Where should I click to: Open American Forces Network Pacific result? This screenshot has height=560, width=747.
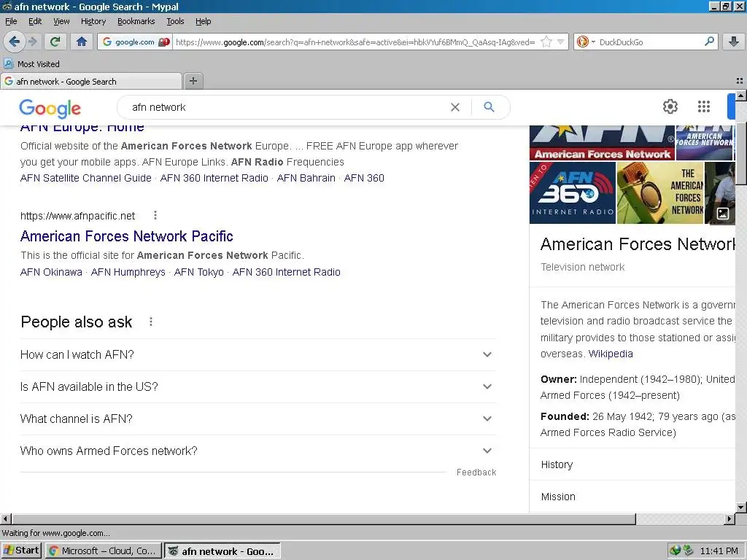click(127, 236)
